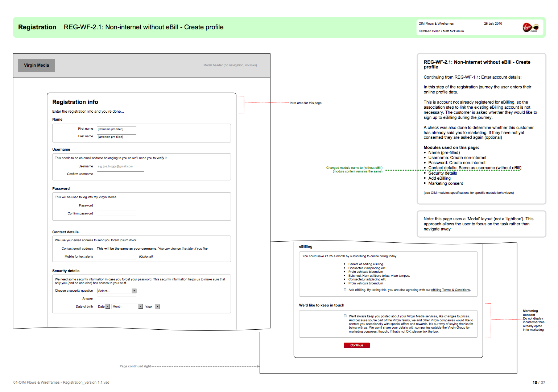Click the '(Optional)' label beside mobile field
Image resolution: width=558 pixels, height=392 pixels.
pos(146,257)
